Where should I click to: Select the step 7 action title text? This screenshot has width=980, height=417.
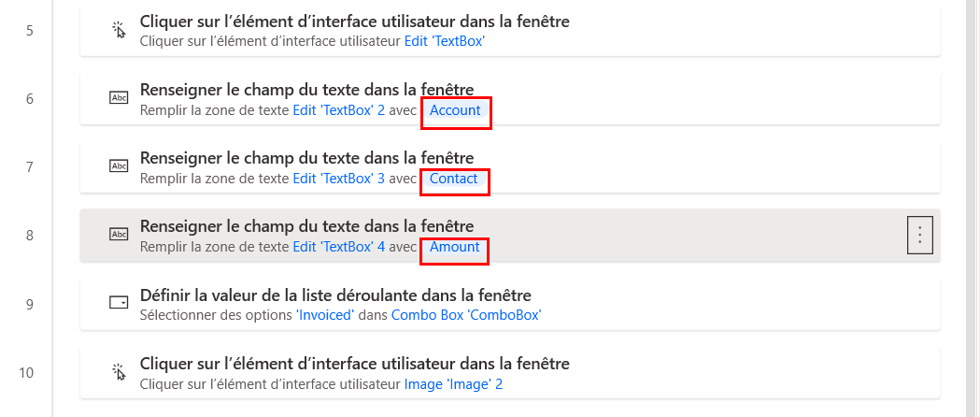(x=306, y=157)
